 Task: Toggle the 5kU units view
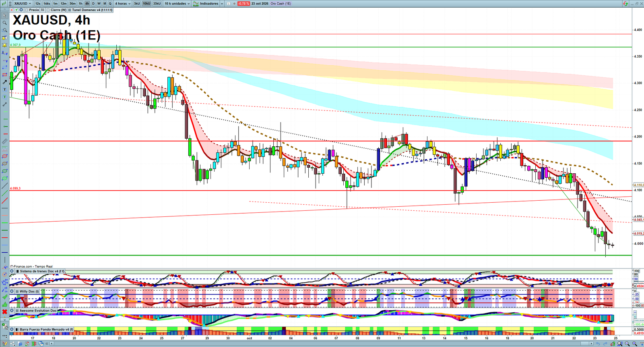coord(137,4)
